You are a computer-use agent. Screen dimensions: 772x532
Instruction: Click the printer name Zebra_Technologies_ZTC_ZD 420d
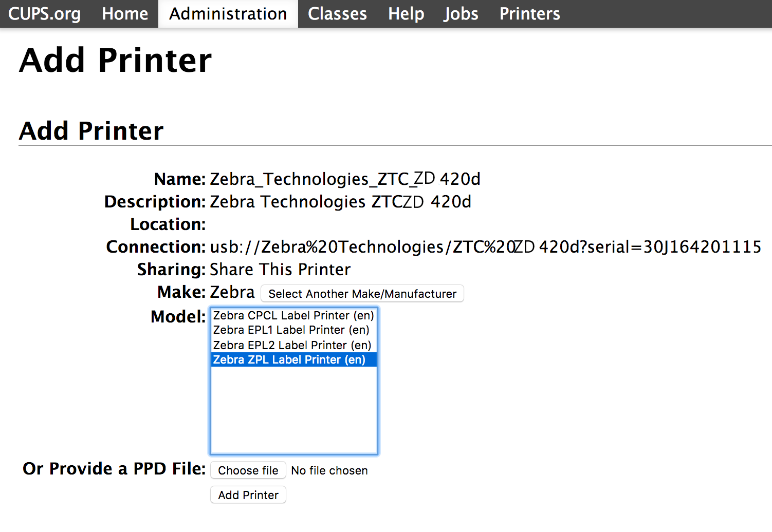pos(345,179)
